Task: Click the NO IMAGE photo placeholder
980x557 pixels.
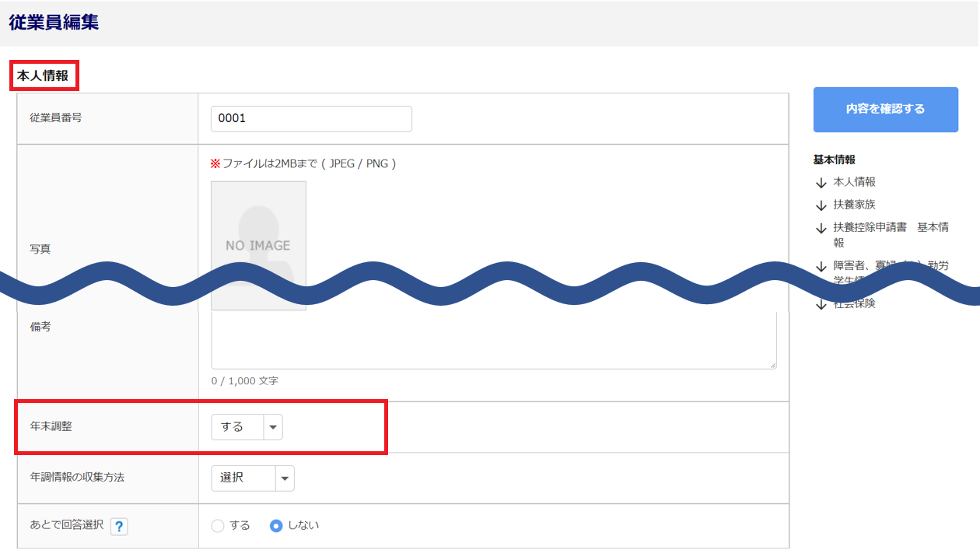Action: (x=258, y=233)
